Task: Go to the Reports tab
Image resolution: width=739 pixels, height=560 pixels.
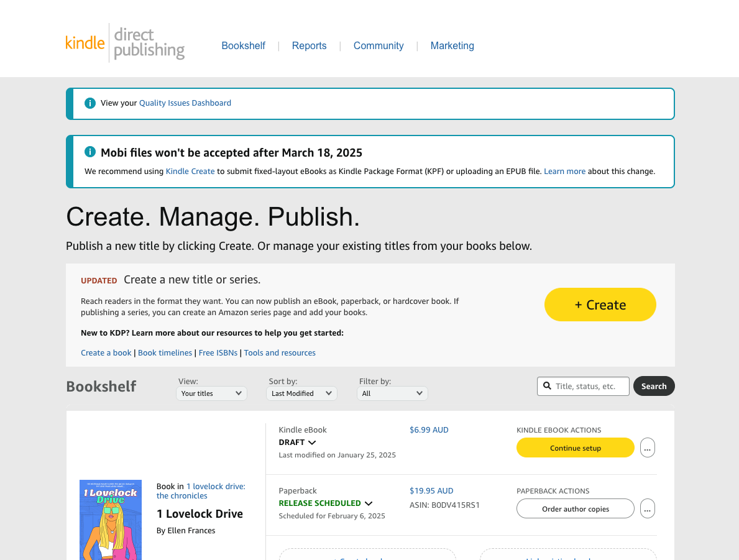Action: pos(309,46)
